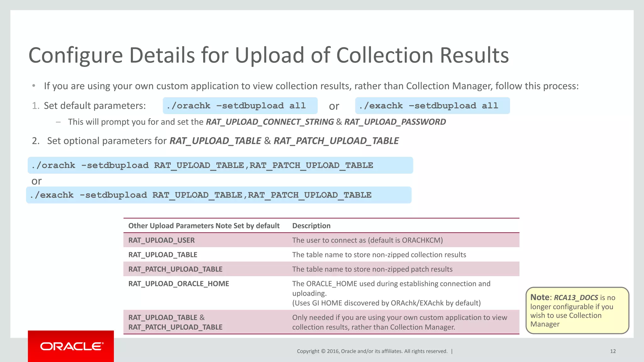Viewport: 644px width, 362px height.
Task: Click the slide page number 12
Action: [x=613, y=351]
